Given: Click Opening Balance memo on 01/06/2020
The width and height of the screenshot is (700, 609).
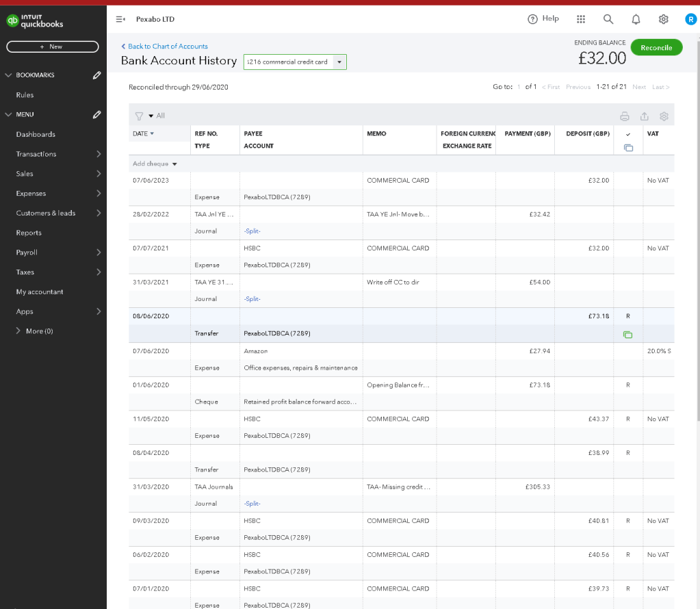Looking at the screenshot, I should tap(398, 385).
